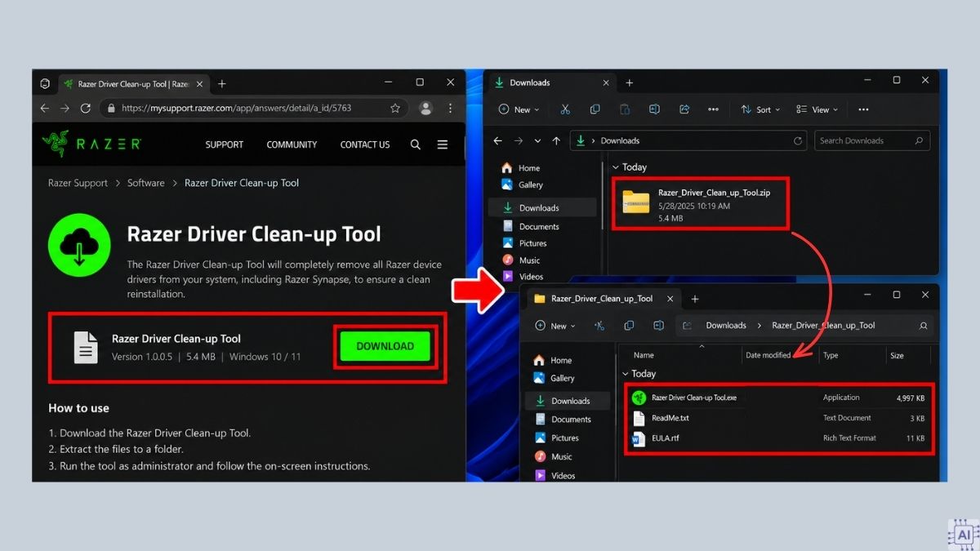This screenshot has width=980, height=551.
Task: Select Documents in the Downloads window sidebar
Action: click(531, 227)
